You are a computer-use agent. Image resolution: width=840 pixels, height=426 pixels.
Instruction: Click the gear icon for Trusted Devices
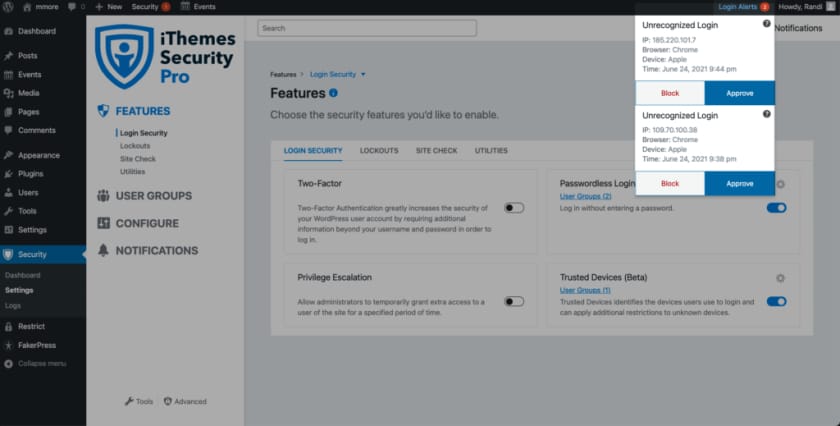click(780, 277)
